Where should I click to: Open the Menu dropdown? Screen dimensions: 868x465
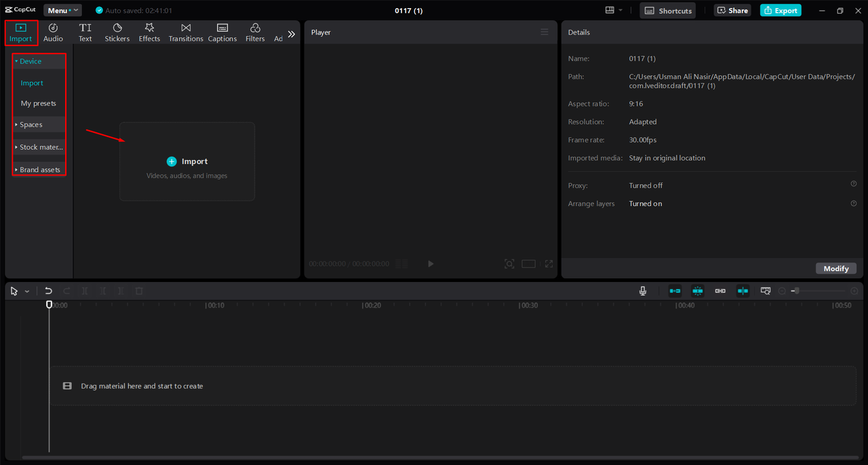click(x=62, y=10)
